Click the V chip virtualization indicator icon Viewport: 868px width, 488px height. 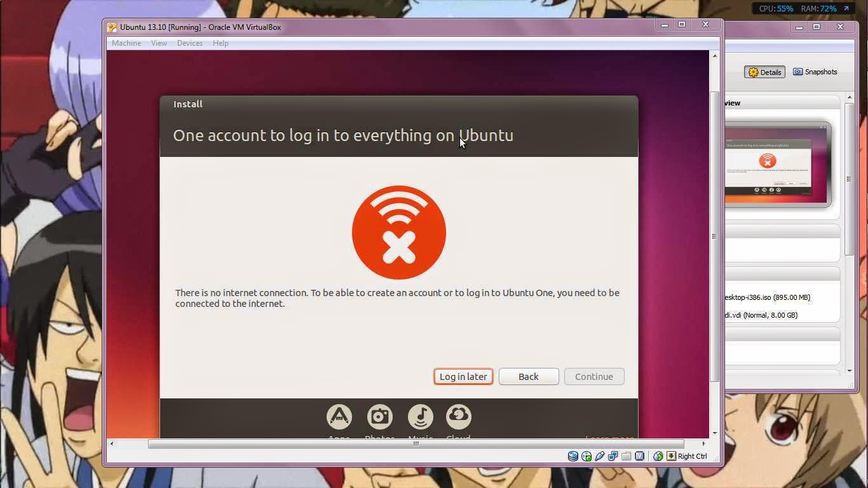pos(639,456)
